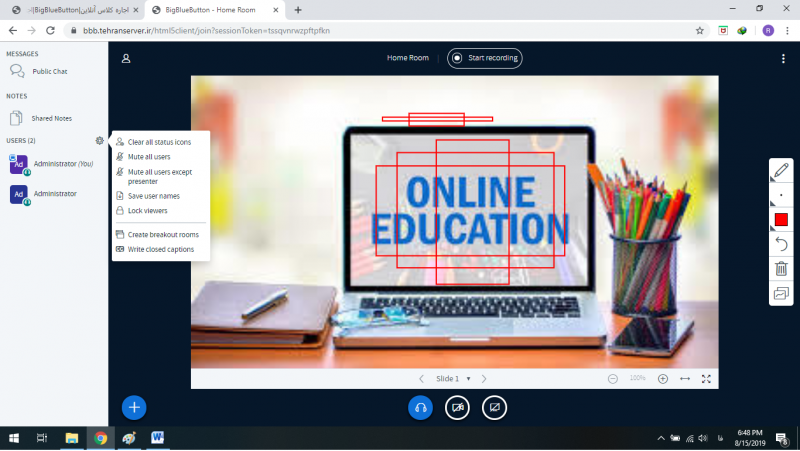Toggle webcam sharing button
This screenshot has height=451, width=800.
pos(458,407)
